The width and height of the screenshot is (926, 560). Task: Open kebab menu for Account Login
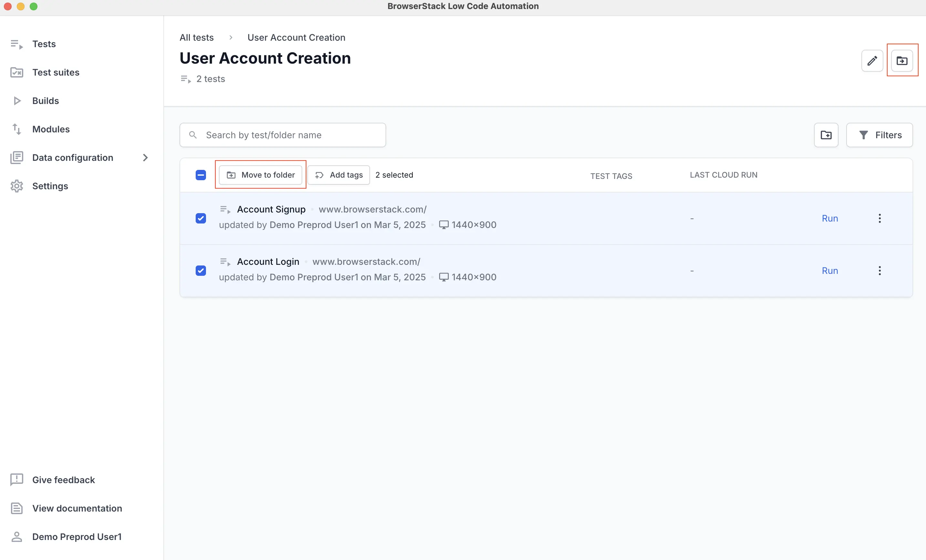[x=880, y=271]
